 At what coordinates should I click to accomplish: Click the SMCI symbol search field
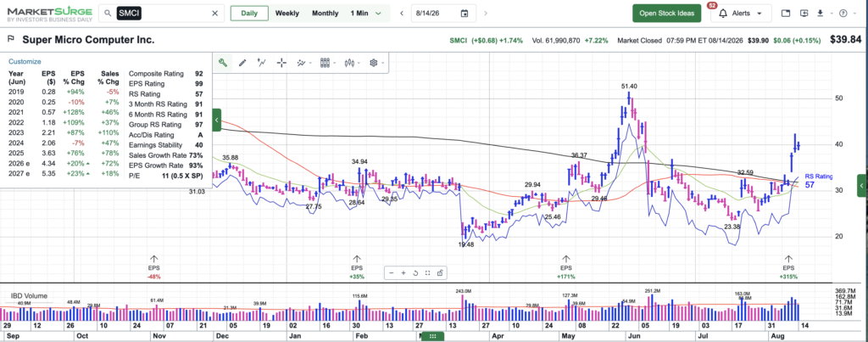point(162,14)
